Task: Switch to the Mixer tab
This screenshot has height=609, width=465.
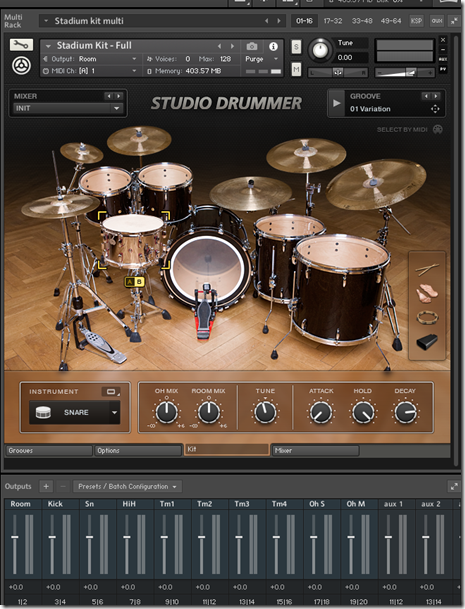Action: [x=315, y=451]
